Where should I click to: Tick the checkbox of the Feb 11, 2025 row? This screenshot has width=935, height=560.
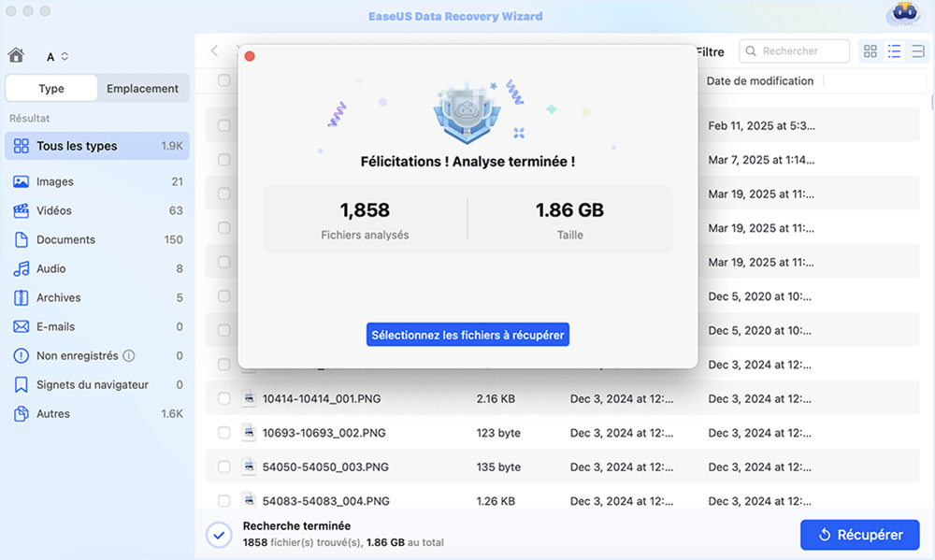(224, 125)
